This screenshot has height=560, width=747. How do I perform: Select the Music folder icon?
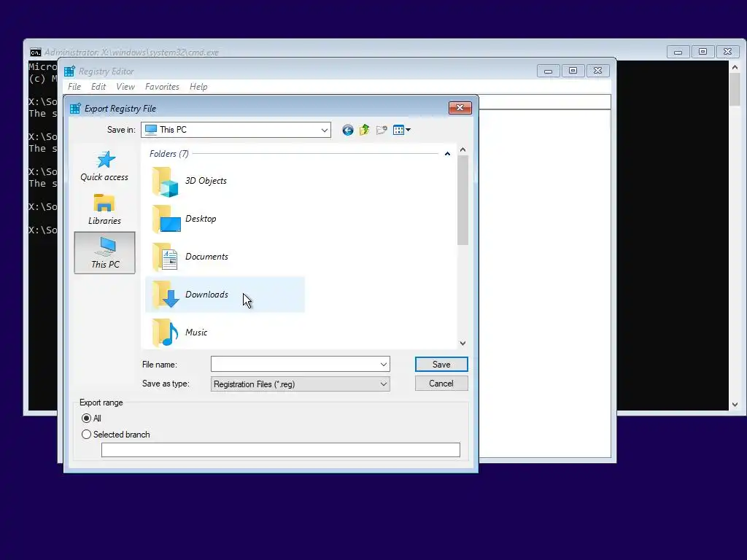click(x=165, y=332)
